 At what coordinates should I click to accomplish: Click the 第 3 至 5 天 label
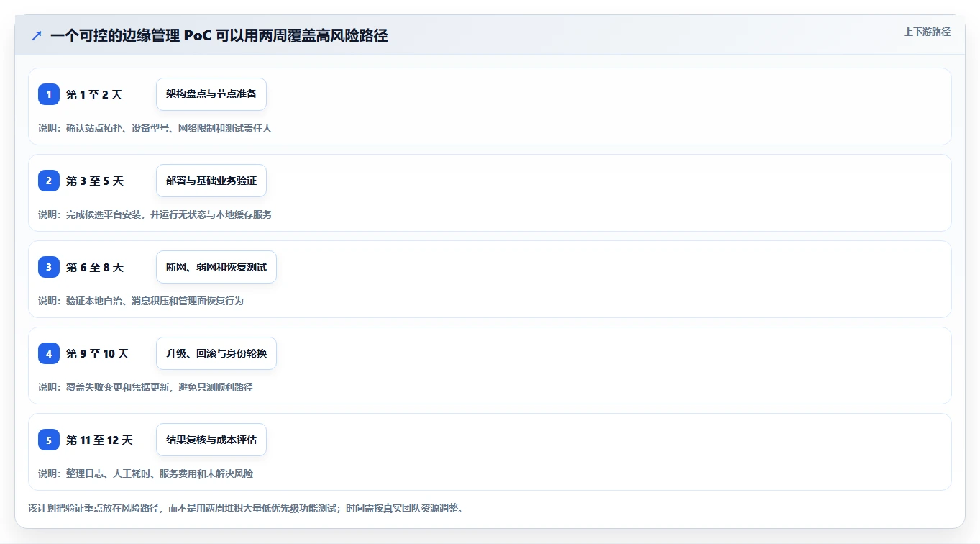click(x=95, y=181)
